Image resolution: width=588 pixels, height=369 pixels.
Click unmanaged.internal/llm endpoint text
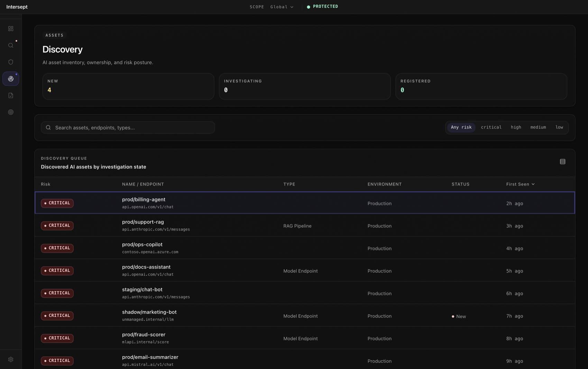pos(148,319)
